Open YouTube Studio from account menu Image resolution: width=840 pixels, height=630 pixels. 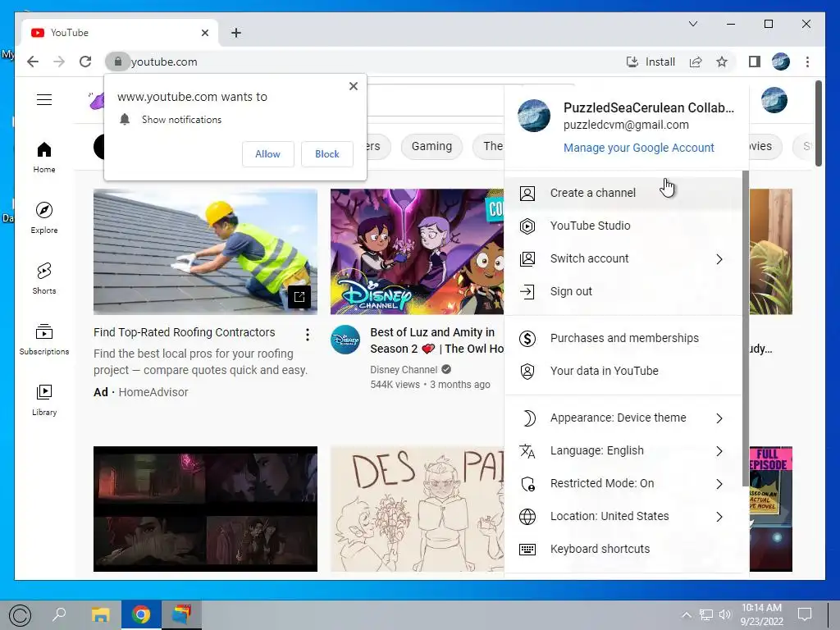623,226
